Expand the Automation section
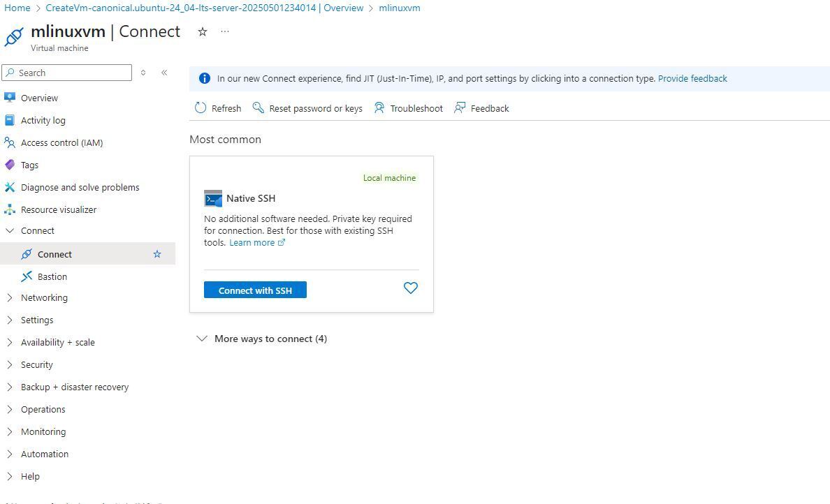The width and height of the screenshot is (830, 504). [10, 454]
